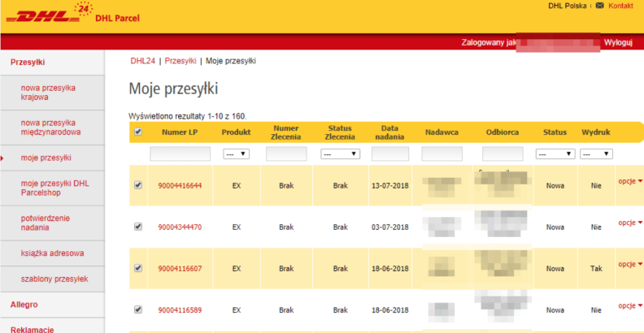Click the DHL Polska text in header
644x333 pixels.
[x=568, y=6]
